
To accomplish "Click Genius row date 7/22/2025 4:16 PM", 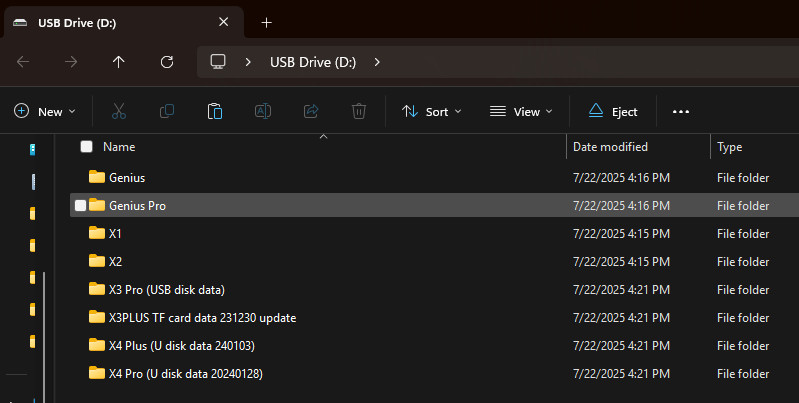I will pyautogui.click(x=621, y=178).
